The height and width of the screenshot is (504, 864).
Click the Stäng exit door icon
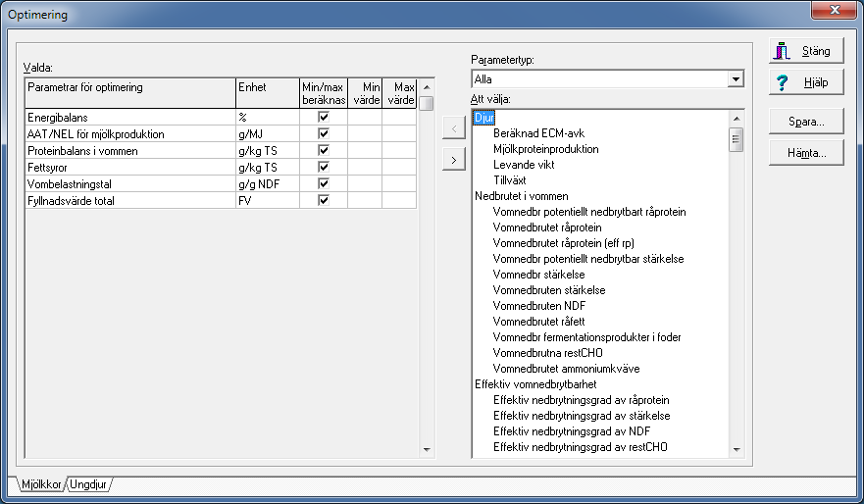click(782, 51)
